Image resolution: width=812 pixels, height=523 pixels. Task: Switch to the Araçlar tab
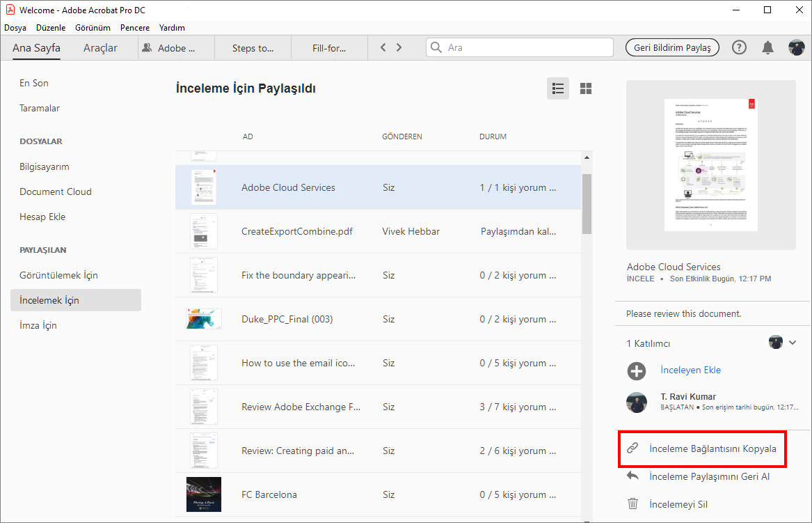coord(100,48)
